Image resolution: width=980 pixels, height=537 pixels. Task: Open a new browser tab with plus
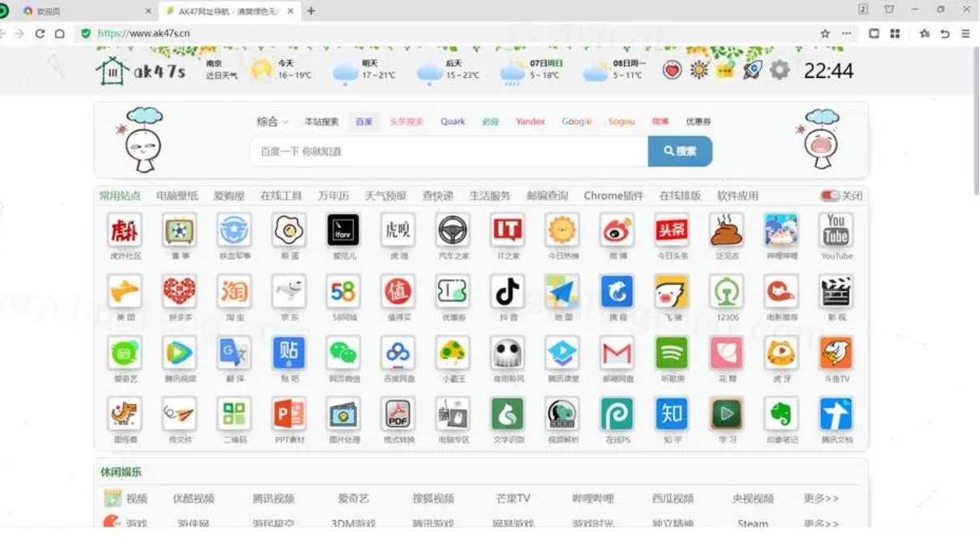click(x=311, y=11)
